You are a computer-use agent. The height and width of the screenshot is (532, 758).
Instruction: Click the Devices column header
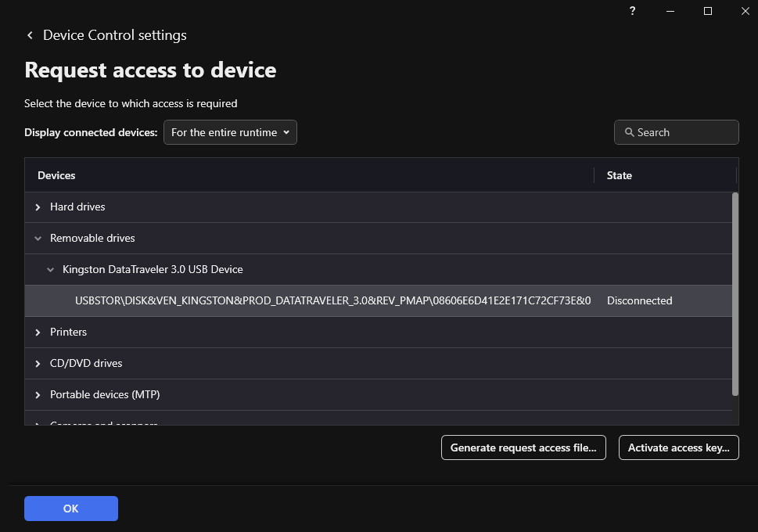[x=56, y=175]
